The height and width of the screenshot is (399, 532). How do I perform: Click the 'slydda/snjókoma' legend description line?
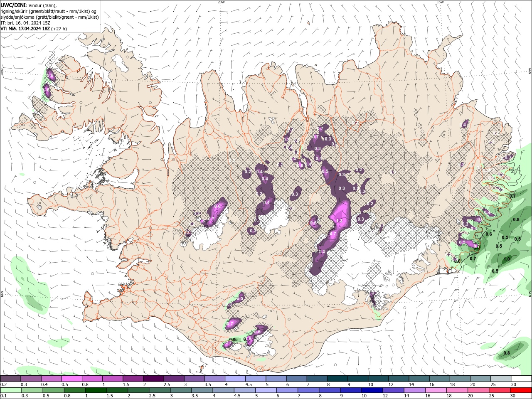(x=49, y=17)
